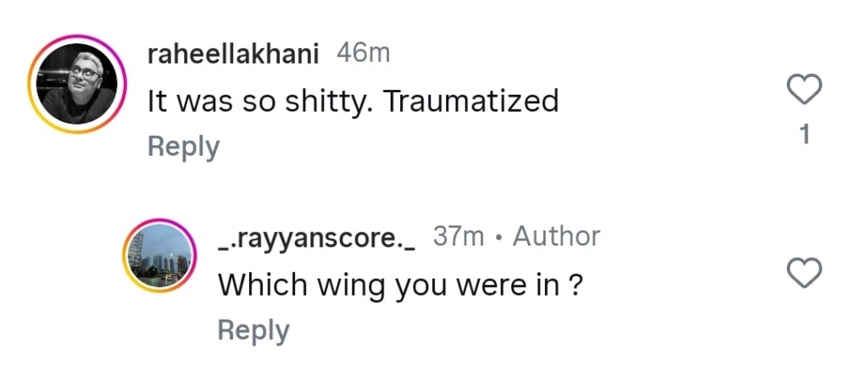Visit the _.rayyanscore._ username profile
This screenshot has height=366, width=868.
(x=317, y=237)
